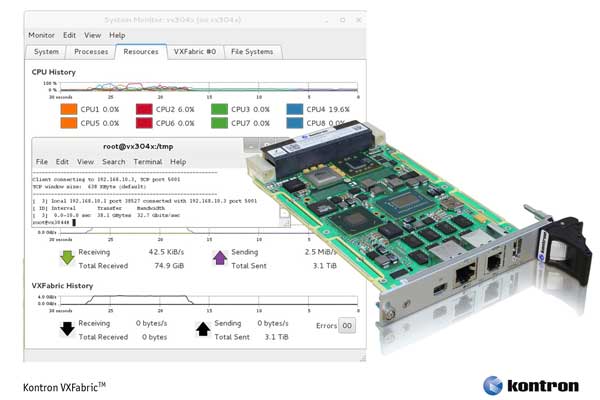The height and width of the screenshot is (400, 600).
Task: Switch to the Processes tab
Action: coord(91,52)
